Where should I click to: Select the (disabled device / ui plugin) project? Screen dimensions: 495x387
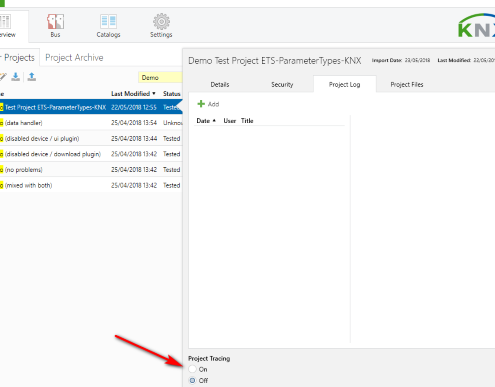pos(91,138)
